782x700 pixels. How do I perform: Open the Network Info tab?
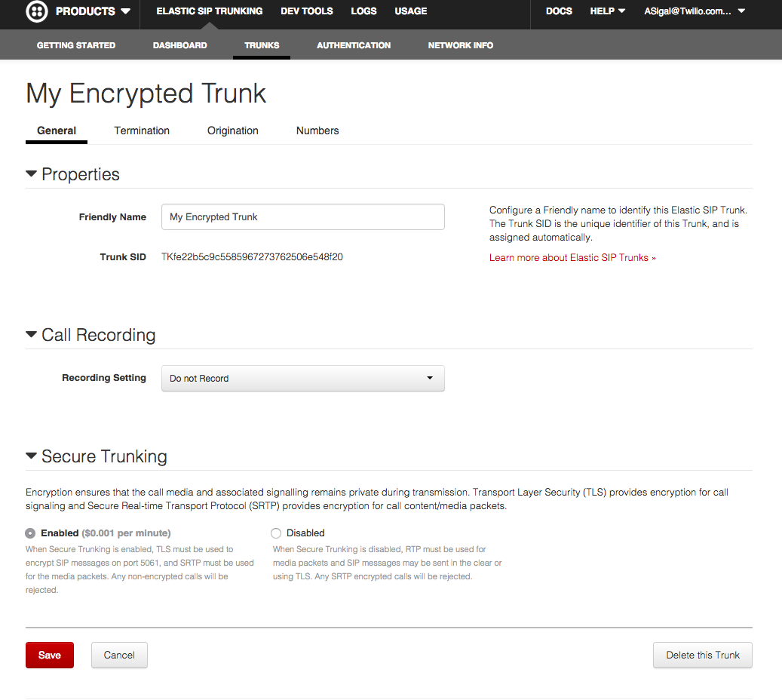point(460,45)
